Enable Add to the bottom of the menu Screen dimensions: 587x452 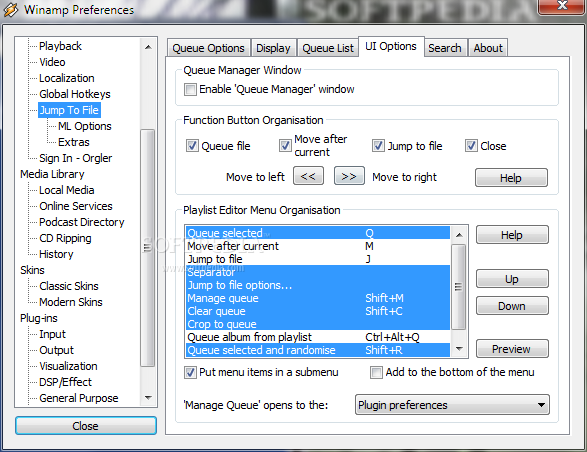[376, 373]
